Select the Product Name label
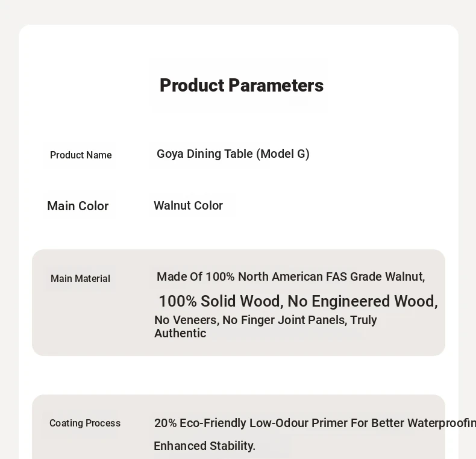This screenshot has width=476, height=459. [x=81, y=155]
